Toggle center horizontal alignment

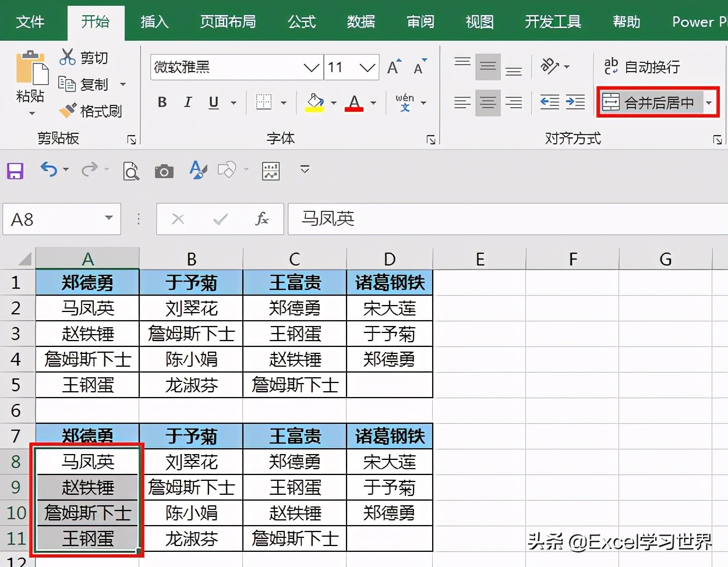(x=488, y=103)
